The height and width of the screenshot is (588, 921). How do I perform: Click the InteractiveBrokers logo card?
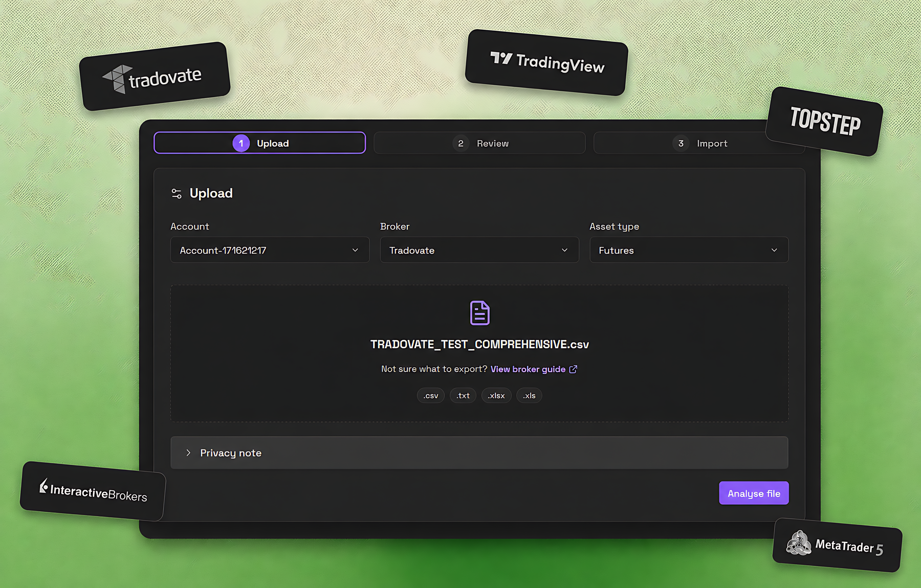[x=93, y=491]
